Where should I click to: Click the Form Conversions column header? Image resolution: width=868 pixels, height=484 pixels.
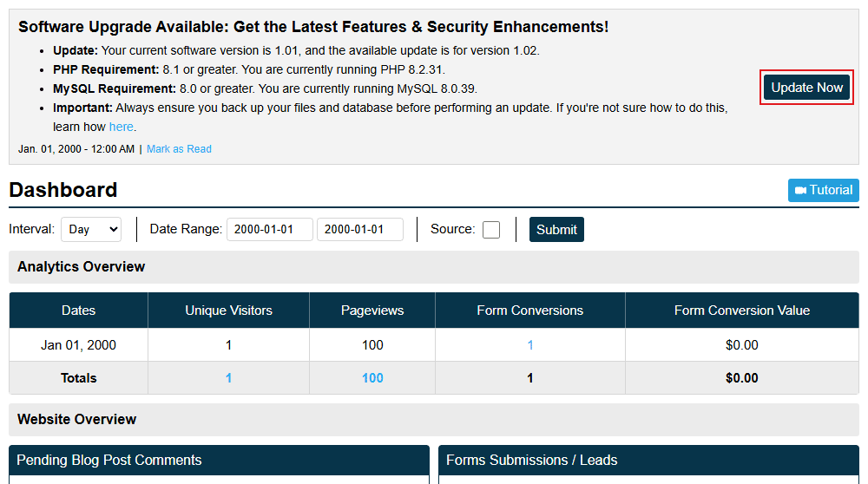point(530,311)
